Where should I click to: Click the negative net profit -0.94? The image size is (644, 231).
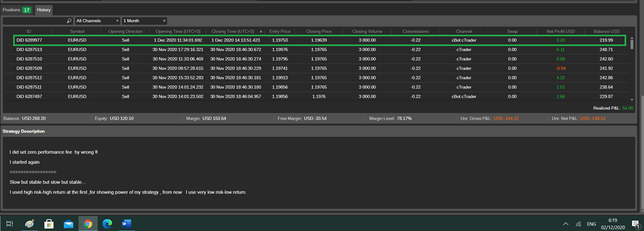[560, 68]
